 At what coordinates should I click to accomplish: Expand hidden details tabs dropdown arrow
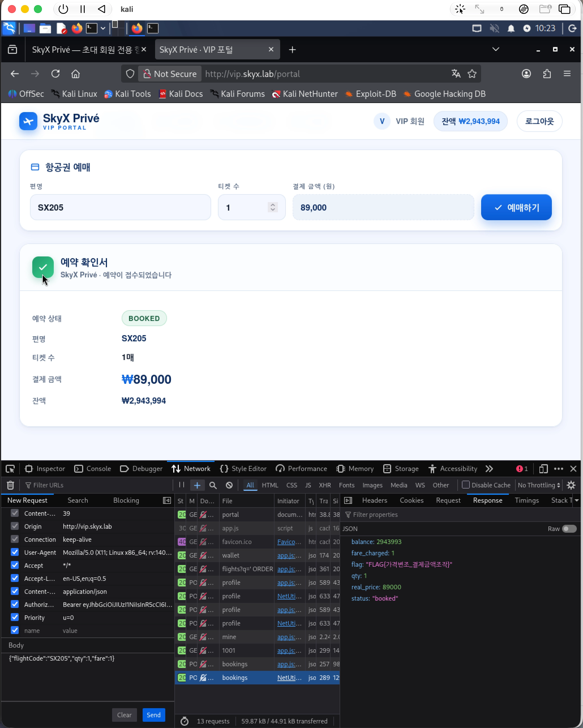coord(576,500)
